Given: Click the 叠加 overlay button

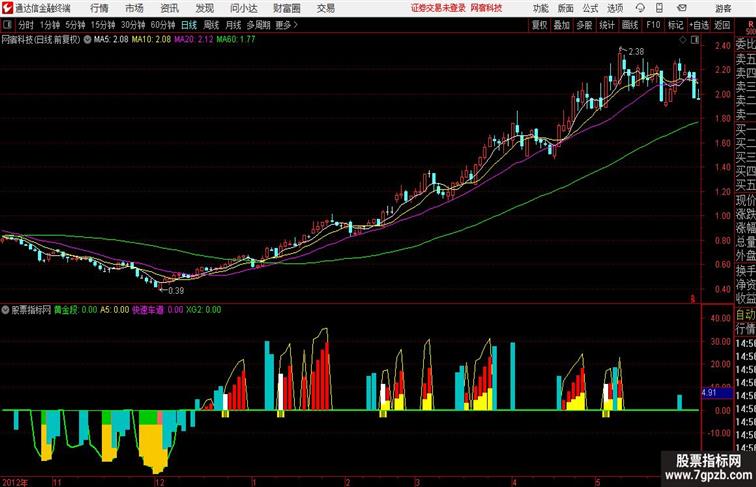Looking at the screenshot, I should coord(562,25).
